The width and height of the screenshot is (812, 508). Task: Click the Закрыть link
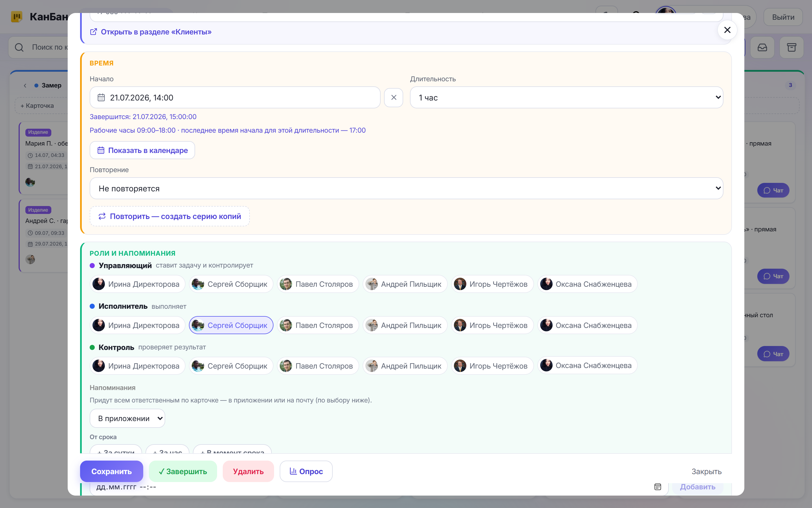pyautogui.click(x=706, y=472)
